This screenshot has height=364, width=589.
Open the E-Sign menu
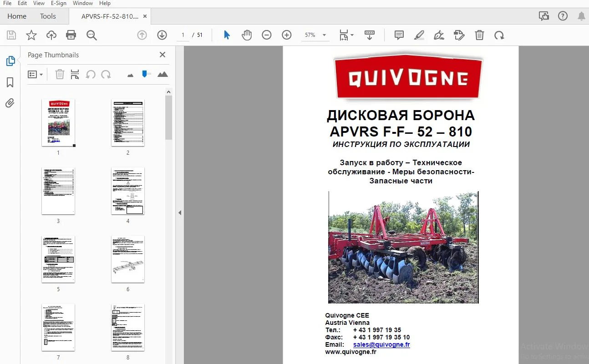pyautogui.click(x=58, y=3)
